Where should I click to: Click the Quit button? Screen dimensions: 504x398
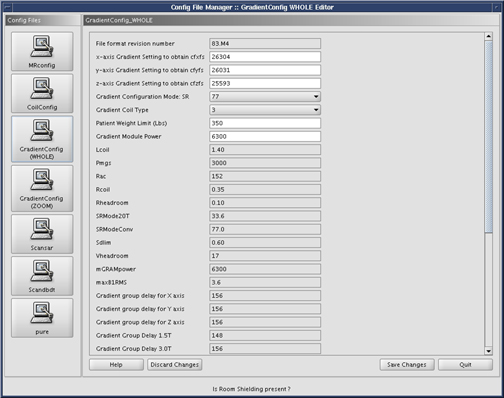tap(465, 365)
